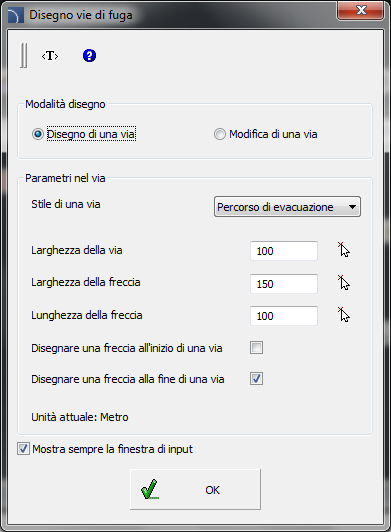Click the dialog title bar app icon

pos(16,15)
